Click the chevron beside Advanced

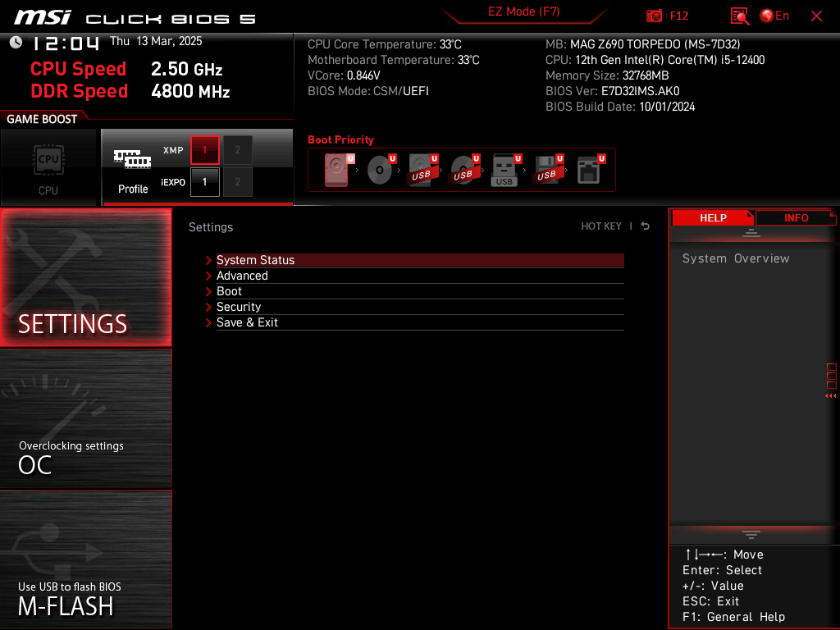pos(209,276)
